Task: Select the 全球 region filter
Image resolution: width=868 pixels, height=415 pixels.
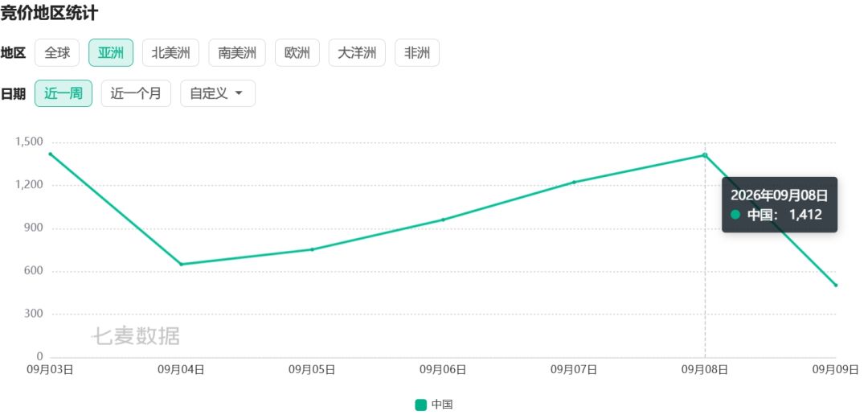Action: coord(57,52)
